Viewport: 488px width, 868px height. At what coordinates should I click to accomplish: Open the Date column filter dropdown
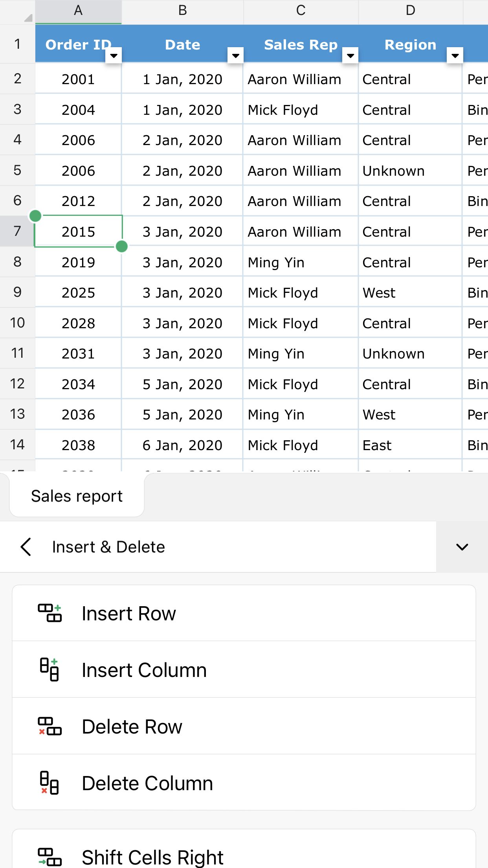235,55
